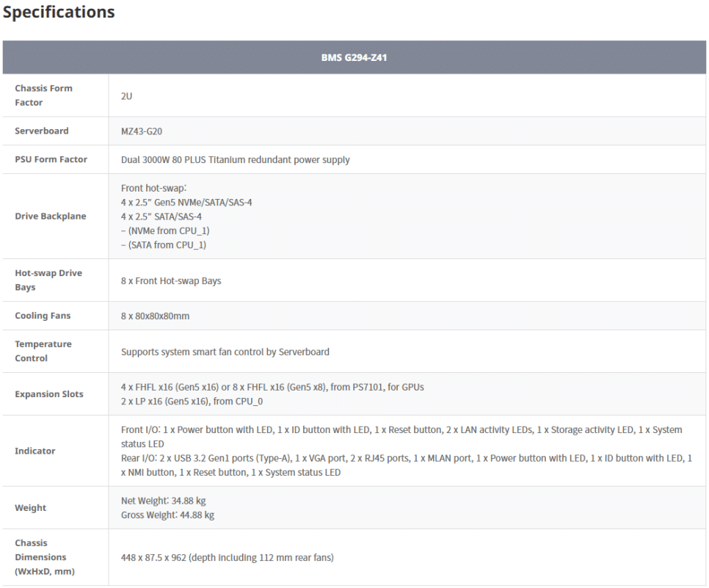
Task: Click the Hot-swap Drive Bays label
Action: pos(48,280)
